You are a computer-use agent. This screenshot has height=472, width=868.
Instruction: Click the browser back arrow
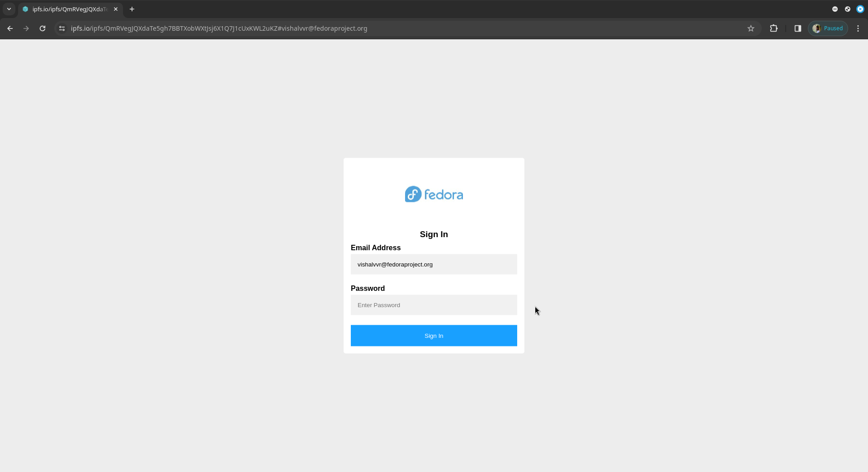tap(10, 28)
